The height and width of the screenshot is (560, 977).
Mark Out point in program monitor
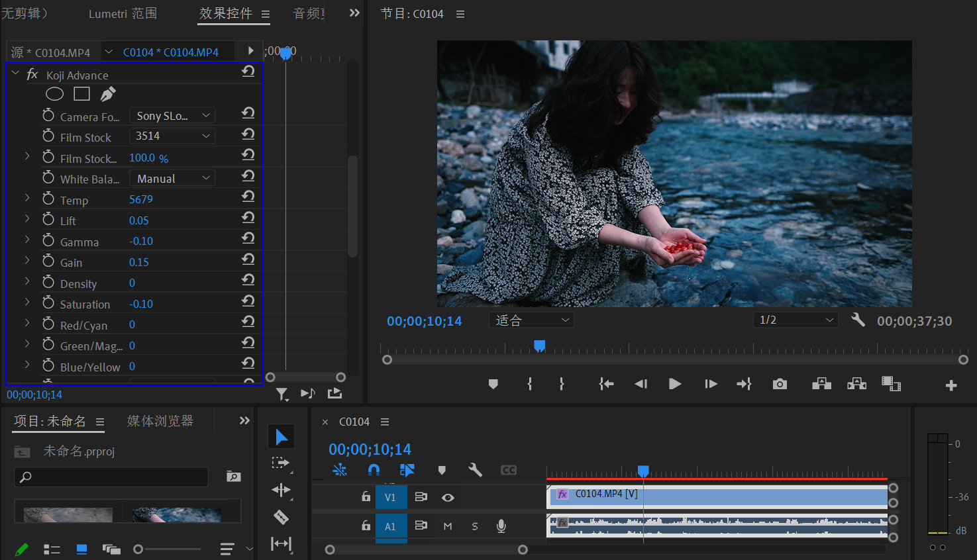click(x=562, y=384)
